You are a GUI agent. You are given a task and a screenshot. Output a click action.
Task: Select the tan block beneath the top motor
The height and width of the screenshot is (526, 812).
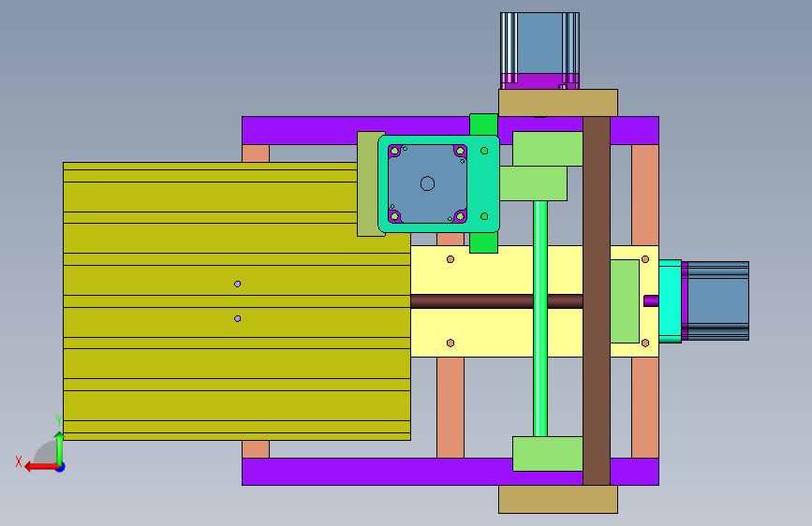[558, 103]
